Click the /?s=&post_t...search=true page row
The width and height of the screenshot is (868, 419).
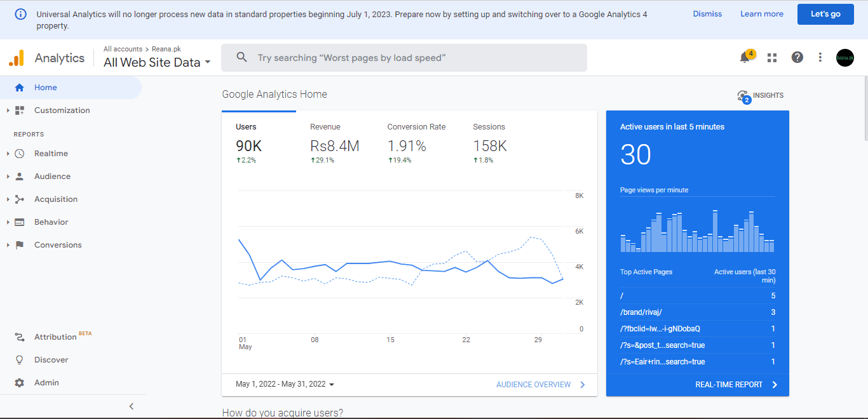698,345
